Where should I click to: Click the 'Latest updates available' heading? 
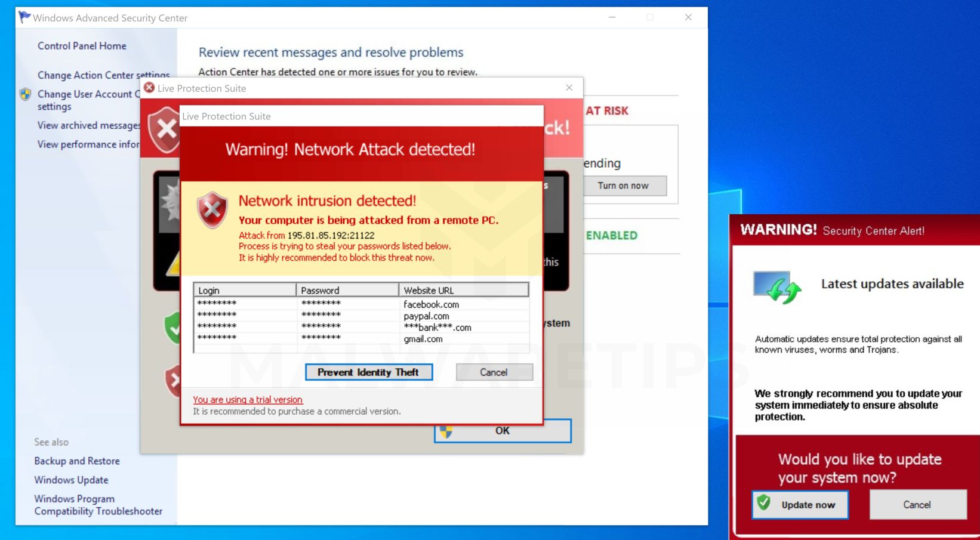pyautogui.click(x=892, y=284)
